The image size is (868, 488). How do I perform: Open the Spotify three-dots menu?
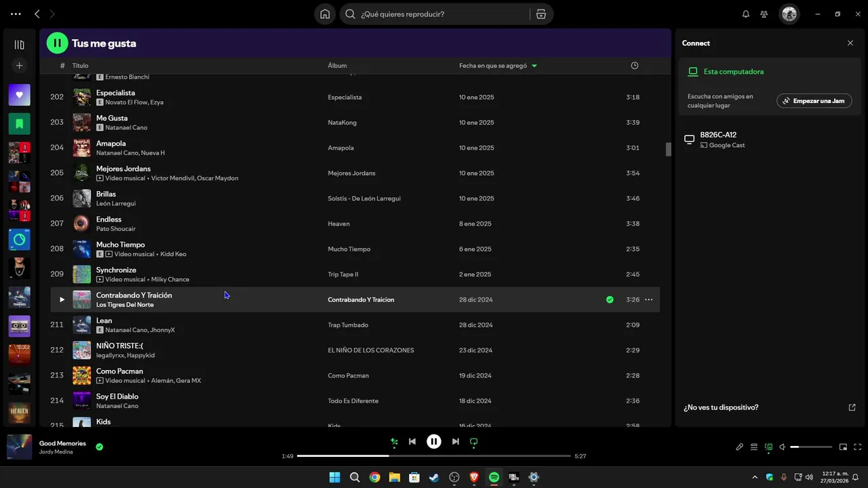tap(16, 14)
